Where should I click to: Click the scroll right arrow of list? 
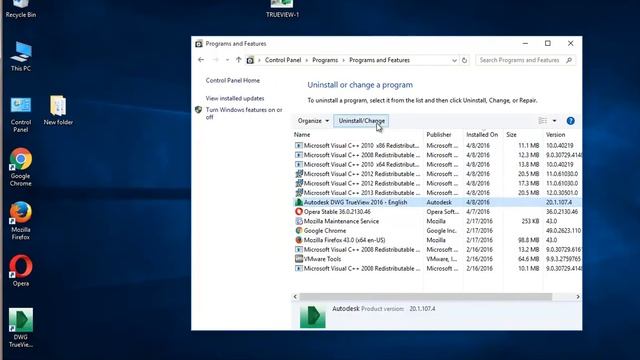pos(578,297)
